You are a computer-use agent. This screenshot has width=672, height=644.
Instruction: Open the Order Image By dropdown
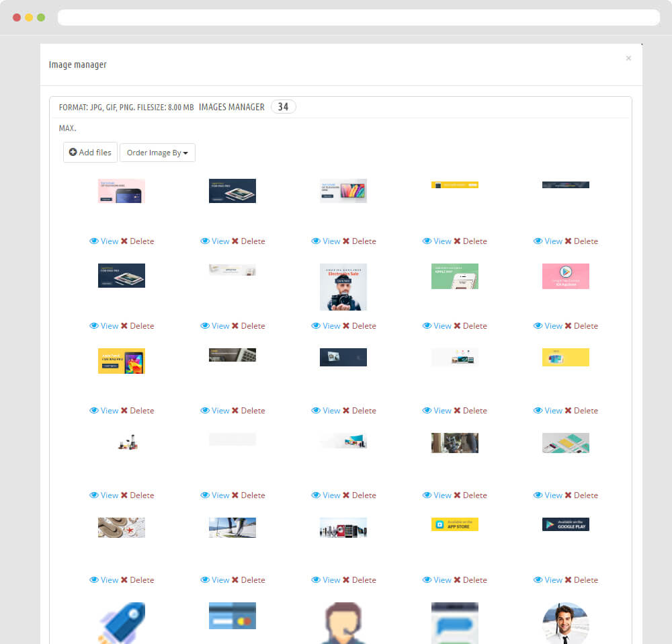[x=157, y=153]
